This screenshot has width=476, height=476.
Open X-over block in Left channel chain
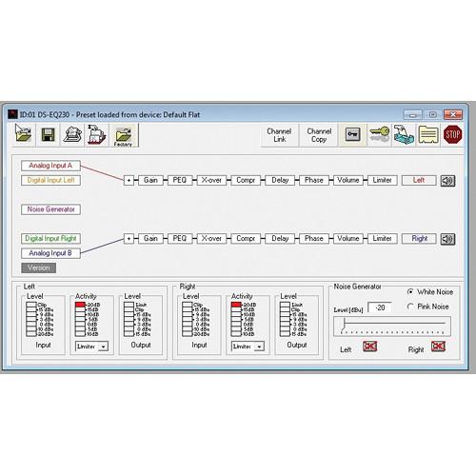(x=211, y=180)
